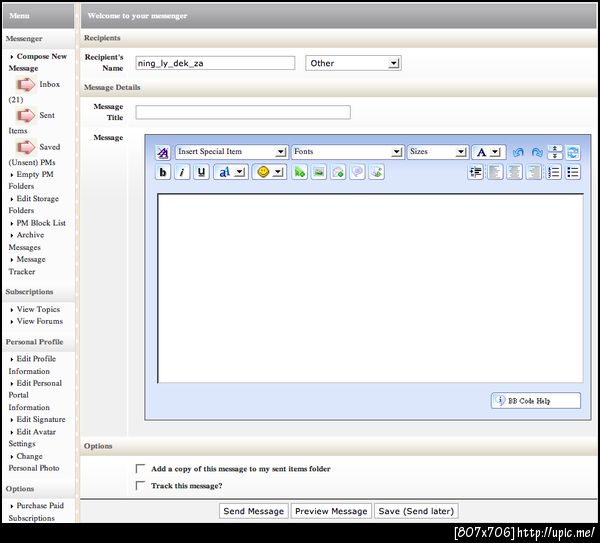The image size is (600, 543).
Task: Align text to the right
Action: point(534,172)
